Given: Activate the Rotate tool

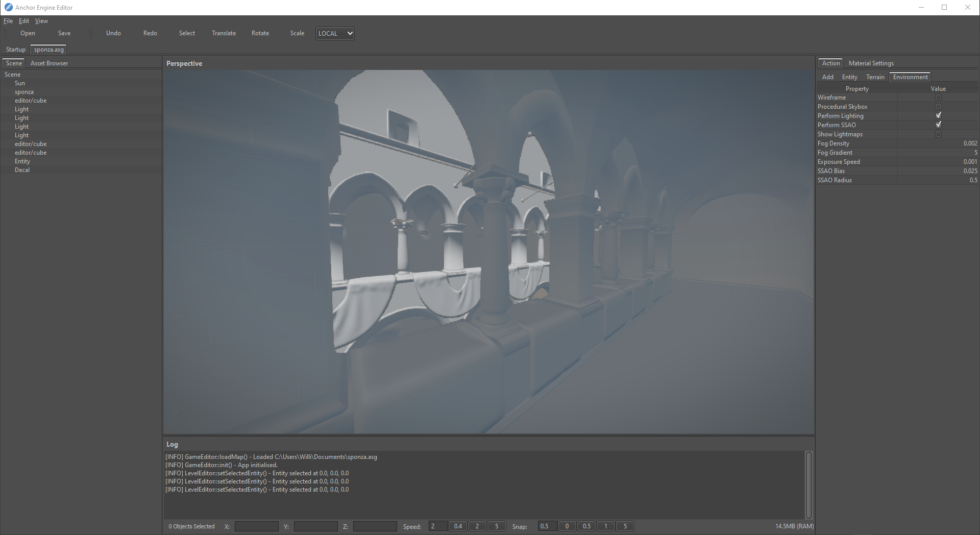Looking at the screenshot, I should [260, 33].
